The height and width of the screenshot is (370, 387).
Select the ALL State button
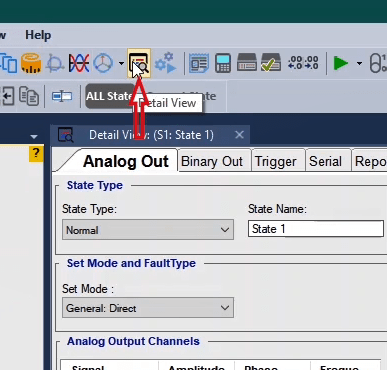[108, 96]
